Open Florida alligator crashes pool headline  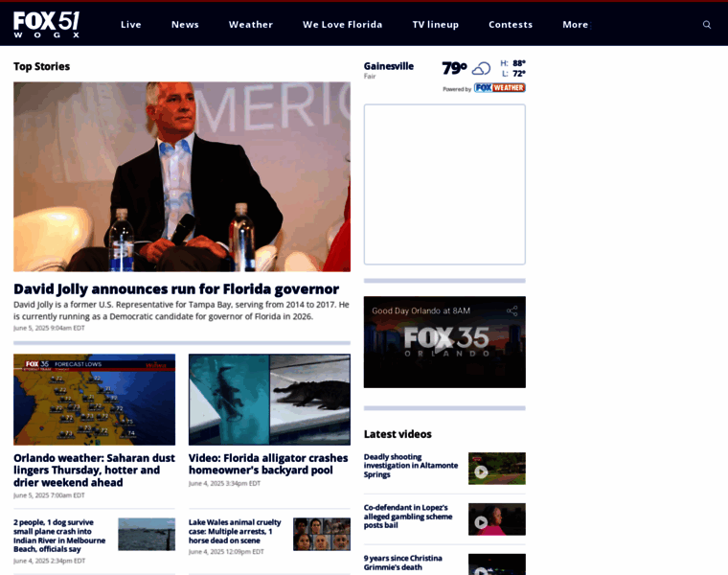click(268, 464)
